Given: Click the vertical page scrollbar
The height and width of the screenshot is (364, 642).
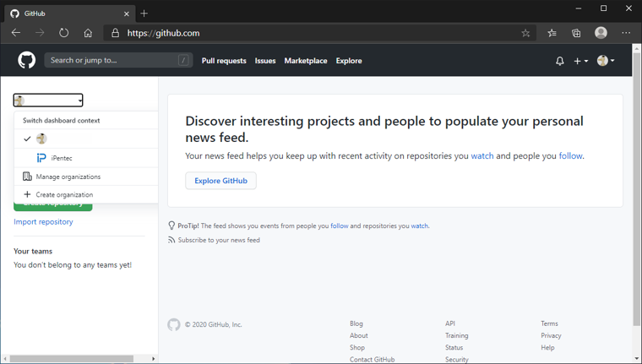Looking at the screenshot, I should point(636,188).
